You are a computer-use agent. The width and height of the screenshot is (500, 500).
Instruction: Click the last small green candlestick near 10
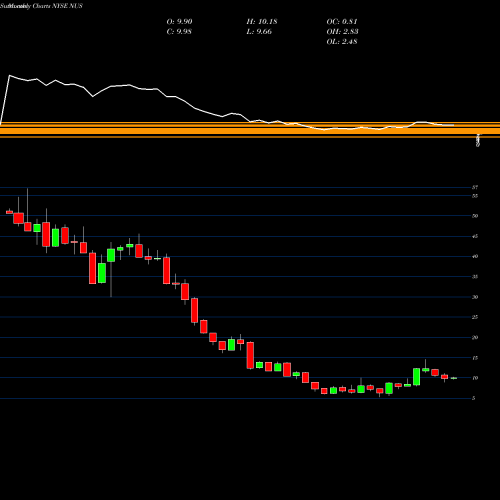coord(454,378)
